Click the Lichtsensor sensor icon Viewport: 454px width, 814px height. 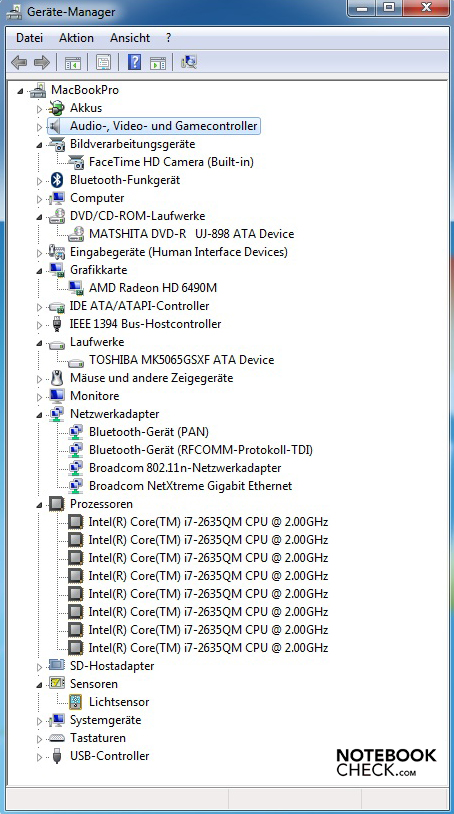pyautogui.click(x=76, y=702)
